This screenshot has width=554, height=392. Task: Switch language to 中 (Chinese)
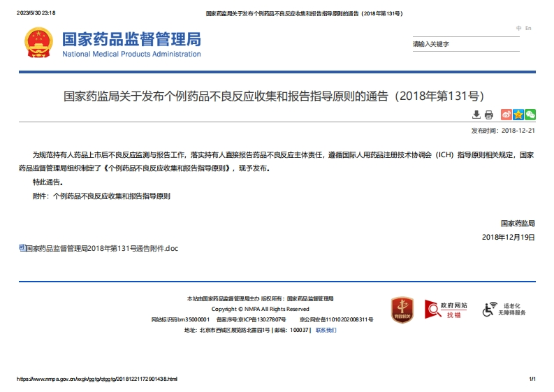[x=518, y=28]
